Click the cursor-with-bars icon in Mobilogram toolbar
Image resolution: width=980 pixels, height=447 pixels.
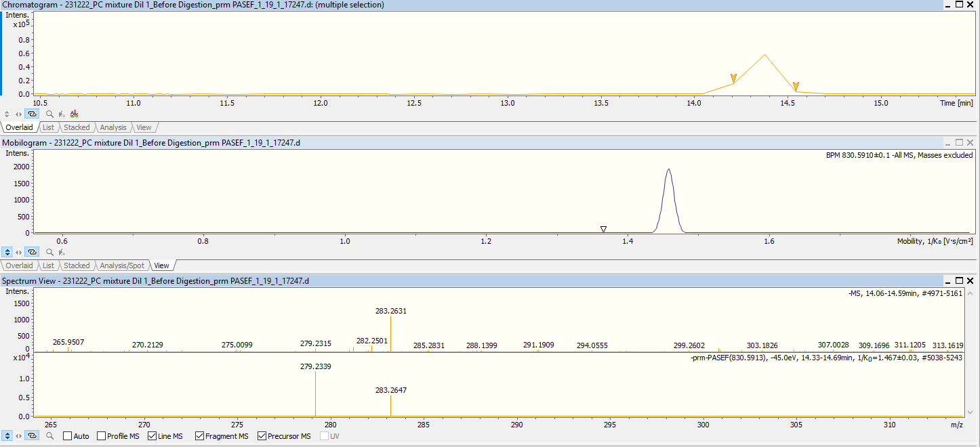(x=62, y=252)
